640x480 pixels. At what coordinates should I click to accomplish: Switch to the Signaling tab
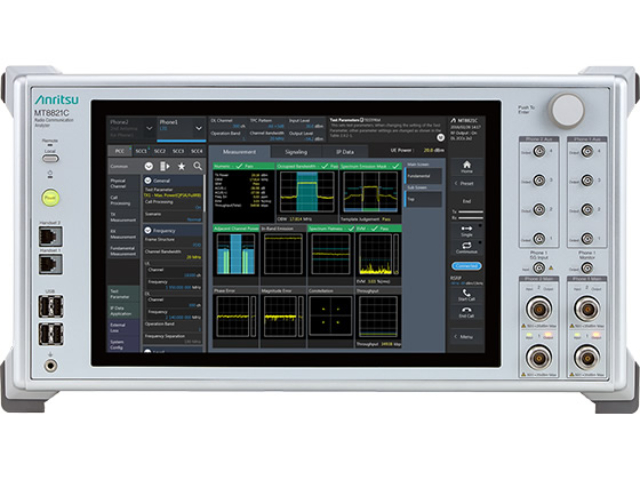296,151
